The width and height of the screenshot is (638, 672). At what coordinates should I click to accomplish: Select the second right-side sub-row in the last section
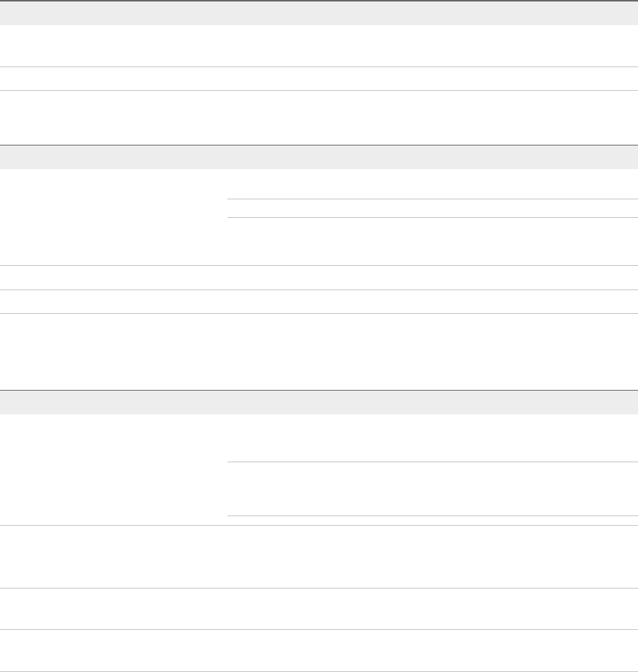point(432,488)
